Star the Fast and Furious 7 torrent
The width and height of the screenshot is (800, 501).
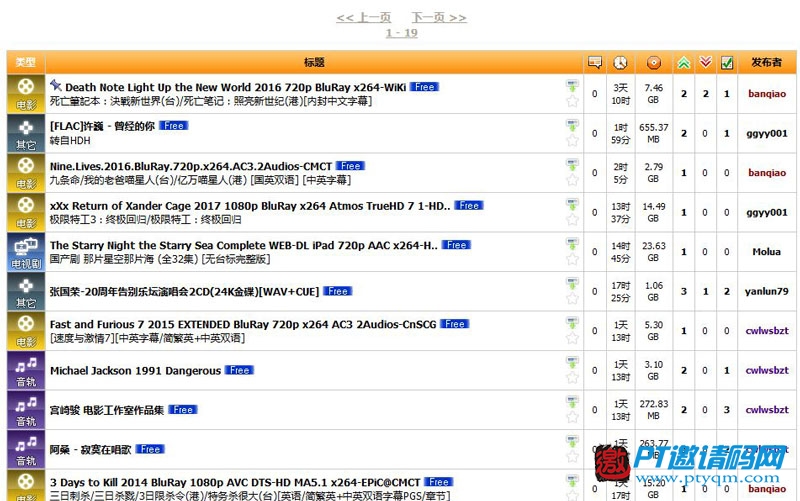click(x=572, y=339)
